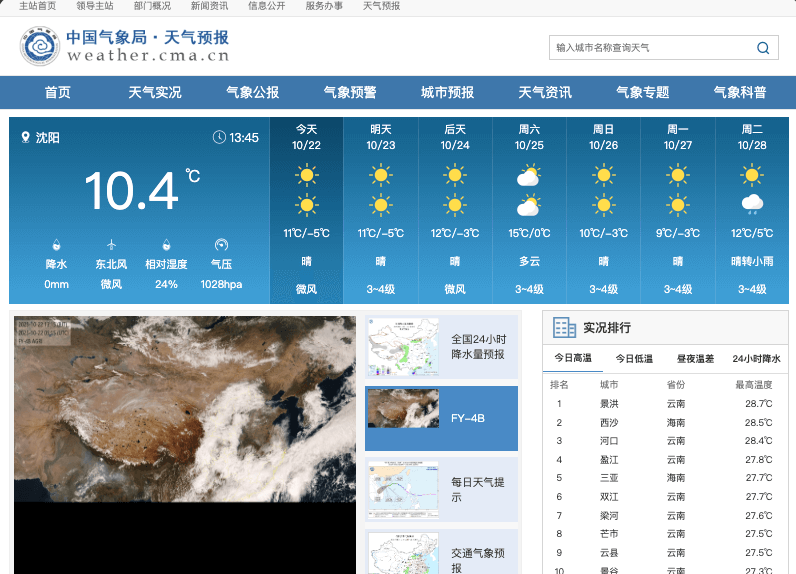
Task: Click the daytime sun icon for 10/22
Action: tap(307, 176)
